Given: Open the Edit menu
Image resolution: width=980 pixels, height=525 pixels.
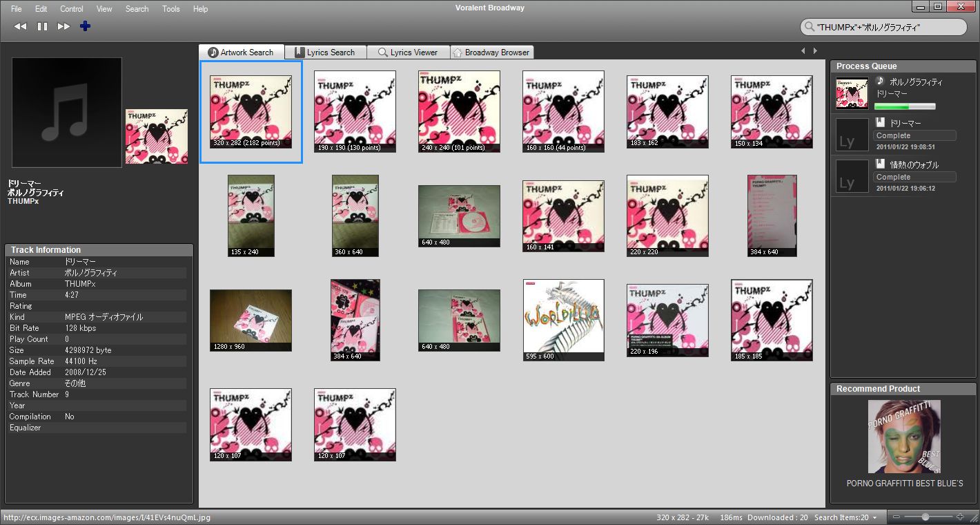Looking at the screenshot, I should tap(41, 9).
